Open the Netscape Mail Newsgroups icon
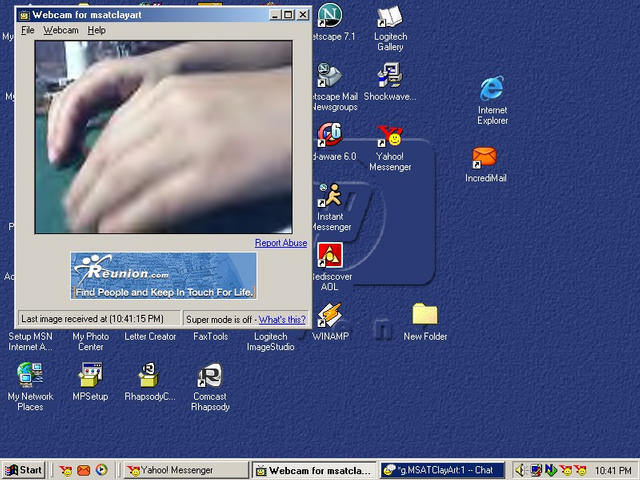 pyautogui.click(x=330, y=76)
